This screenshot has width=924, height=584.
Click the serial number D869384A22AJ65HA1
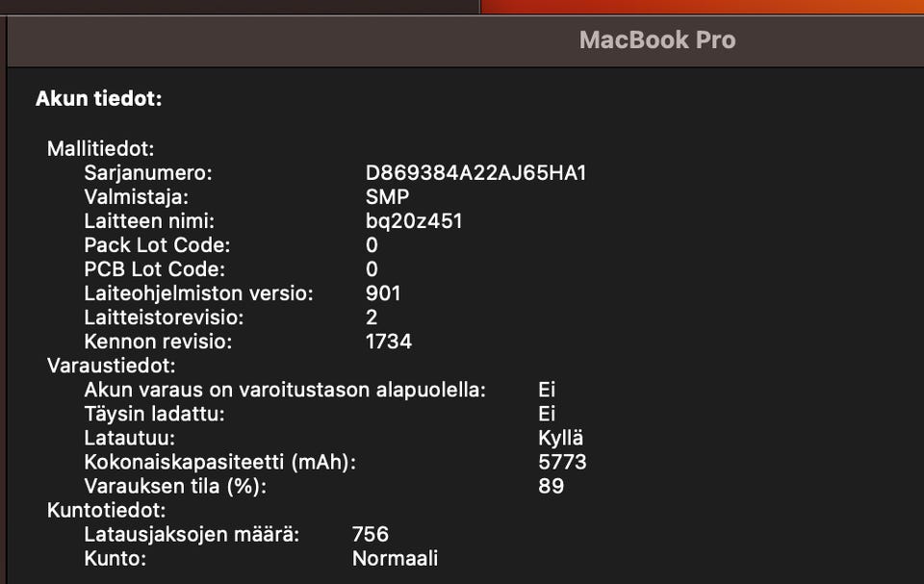[475, 173]
